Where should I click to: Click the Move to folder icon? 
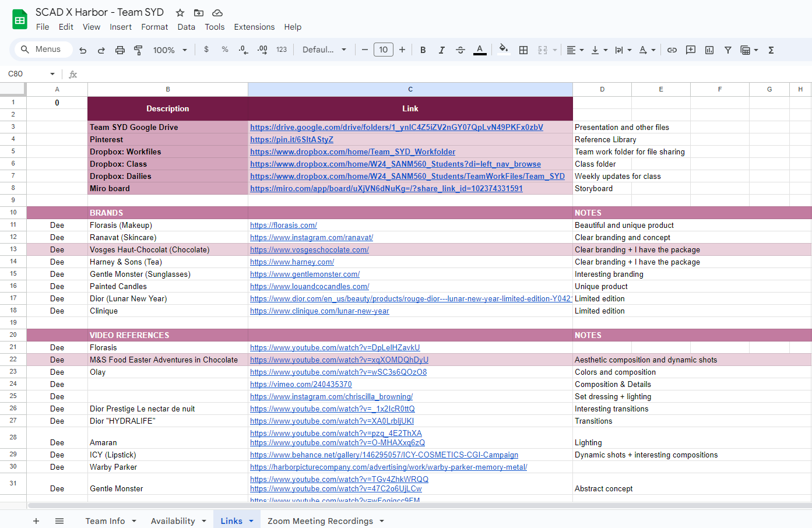(199, 12)
